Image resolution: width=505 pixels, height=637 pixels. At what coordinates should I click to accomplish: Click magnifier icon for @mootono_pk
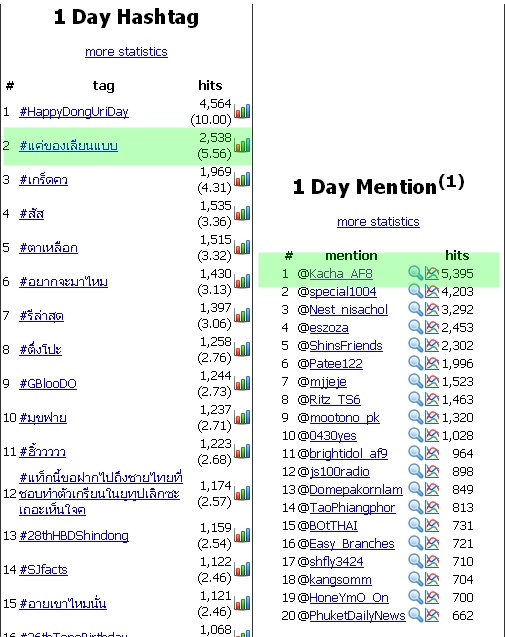[x=415, y=417]
